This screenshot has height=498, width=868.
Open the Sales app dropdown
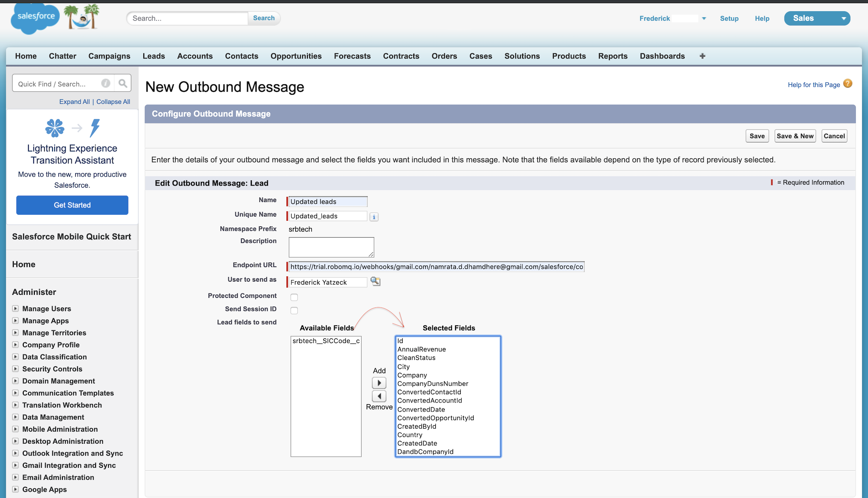click(843, 18)
